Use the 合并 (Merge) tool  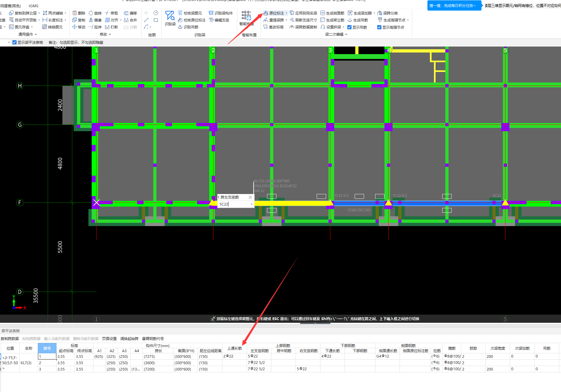(x=130, y=20)
